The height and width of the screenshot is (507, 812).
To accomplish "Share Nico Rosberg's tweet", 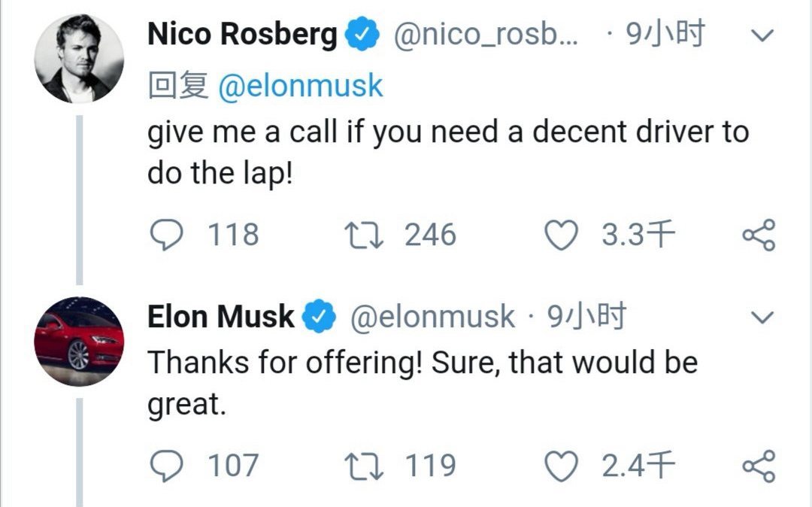I will (758, 235).
